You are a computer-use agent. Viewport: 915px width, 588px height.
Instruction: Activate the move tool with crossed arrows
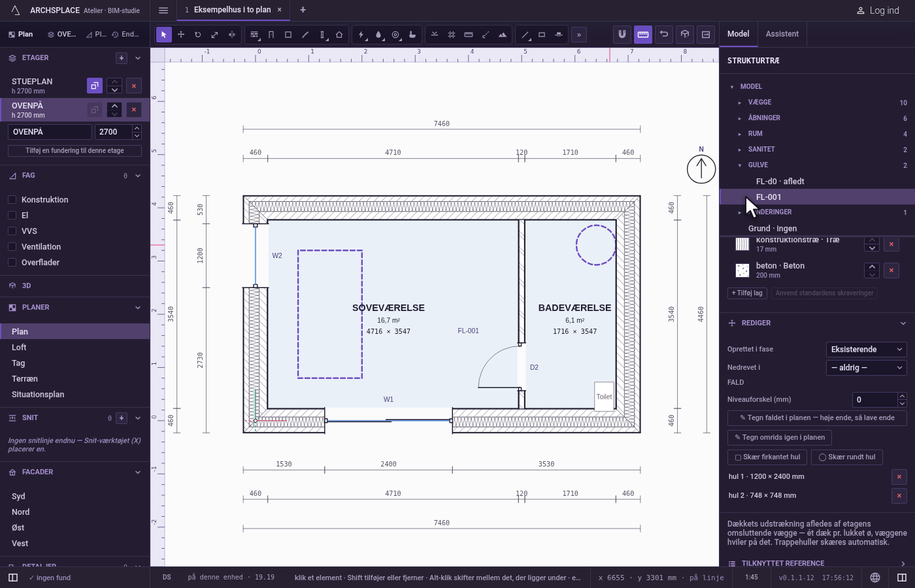(x=181, y=35)
